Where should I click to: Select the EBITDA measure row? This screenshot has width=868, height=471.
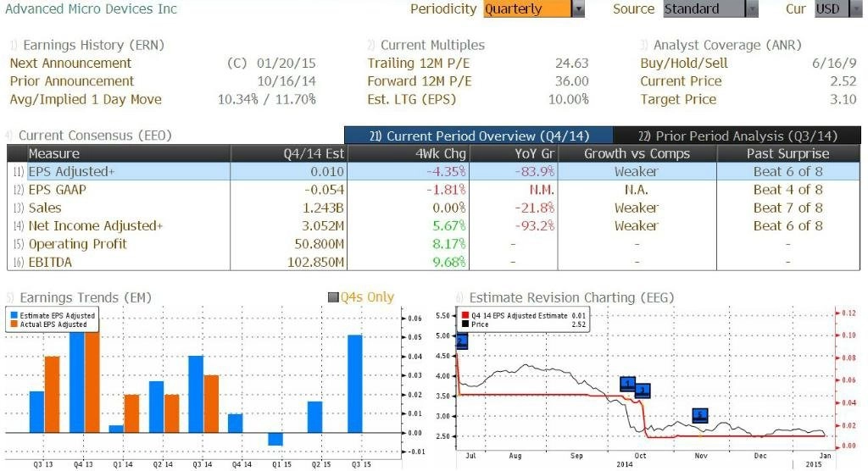pos(433,262)
